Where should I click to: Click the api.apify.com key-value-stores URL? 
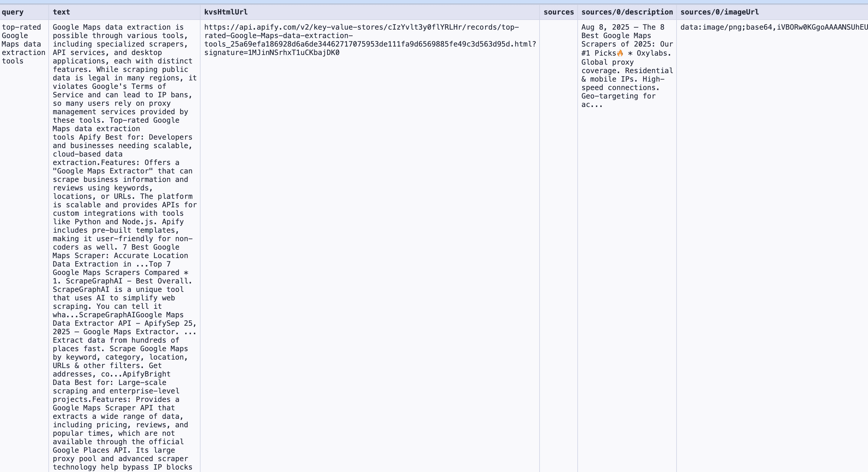(x=361, y=27)
